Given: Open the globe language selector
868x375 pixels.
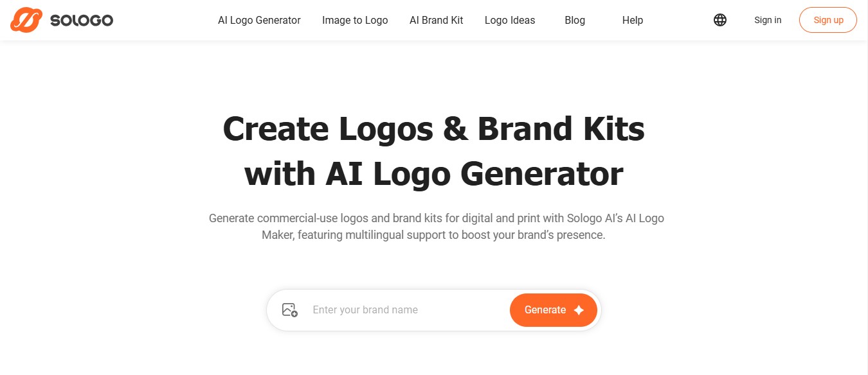Looking at the screenshot, I should (x=720, y=20).
